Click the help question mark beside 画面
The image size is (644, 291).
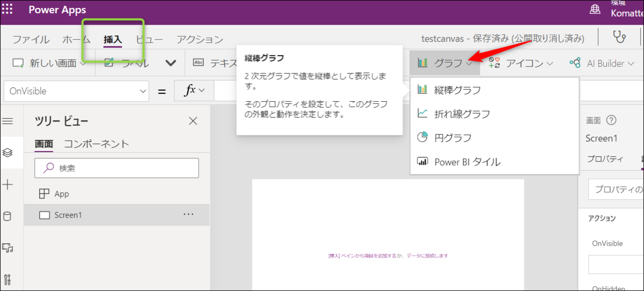click(x=610, y=121)
